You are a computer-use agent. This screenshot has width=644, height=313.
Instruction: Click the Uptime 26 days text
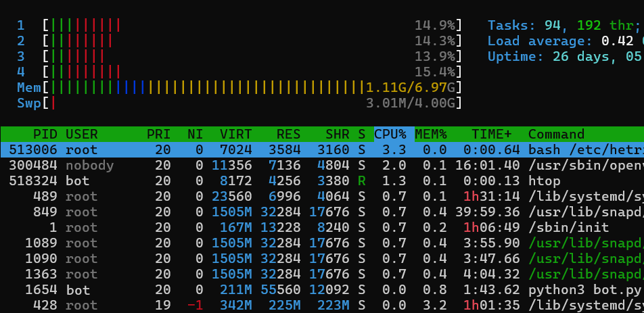pyautogui.click(x=551, y=57)
